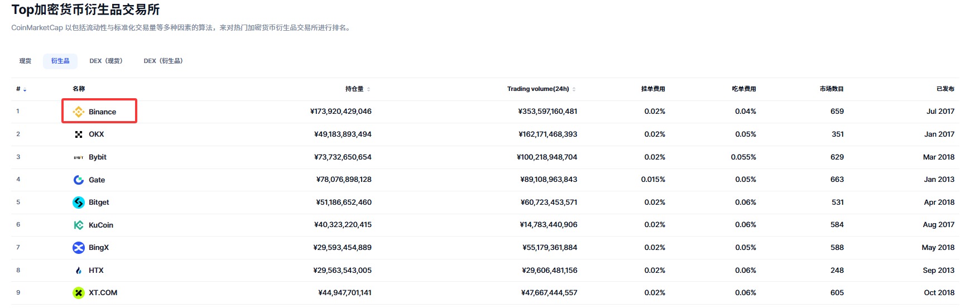Open the Gate exchange link
This screenshot has width=980, height=308.
tap(97, 180)
